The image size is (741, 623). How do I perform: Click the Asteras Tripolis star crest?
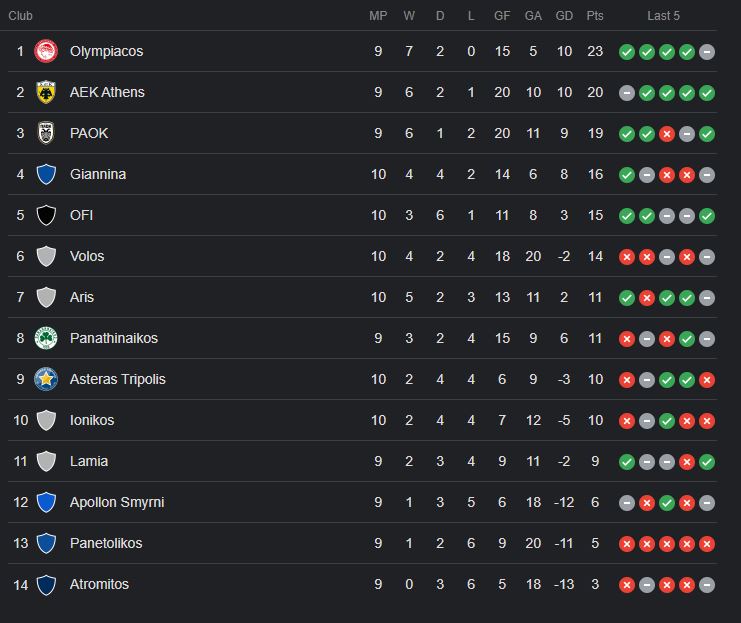pos(46,379)
